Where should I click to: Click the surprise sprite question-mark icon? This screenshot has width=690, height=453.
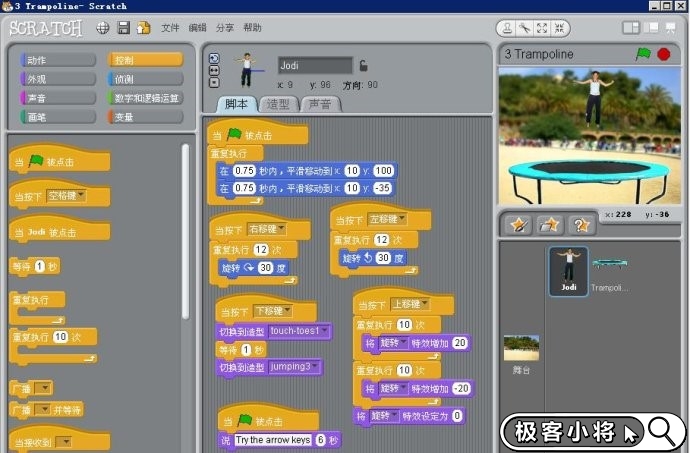coord(581,225)
